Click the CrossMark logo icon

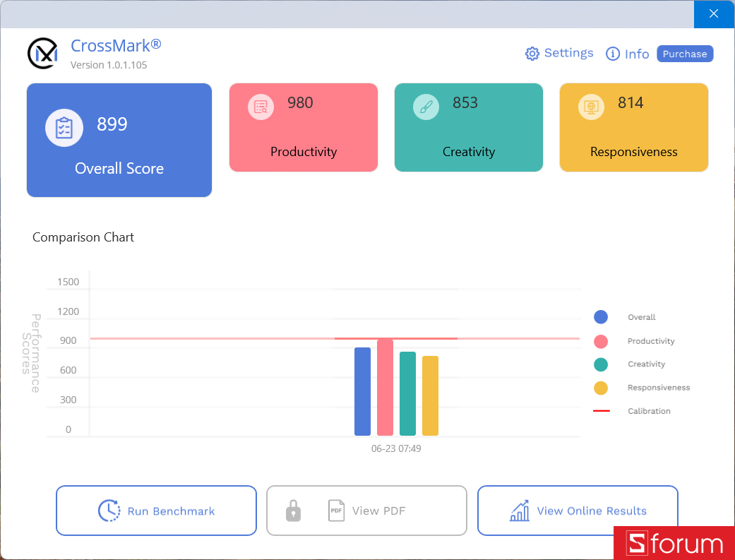(x=42, y=53)
